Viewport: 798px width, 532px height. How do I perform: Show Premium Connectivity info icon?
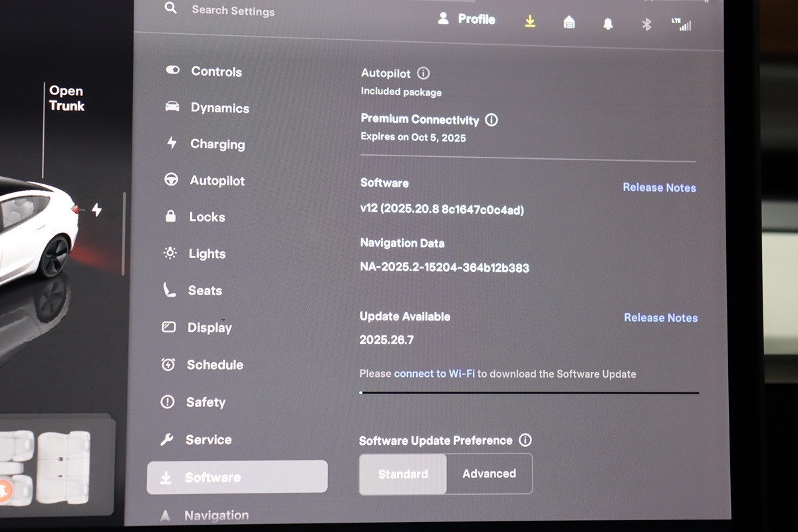(491, 120)
